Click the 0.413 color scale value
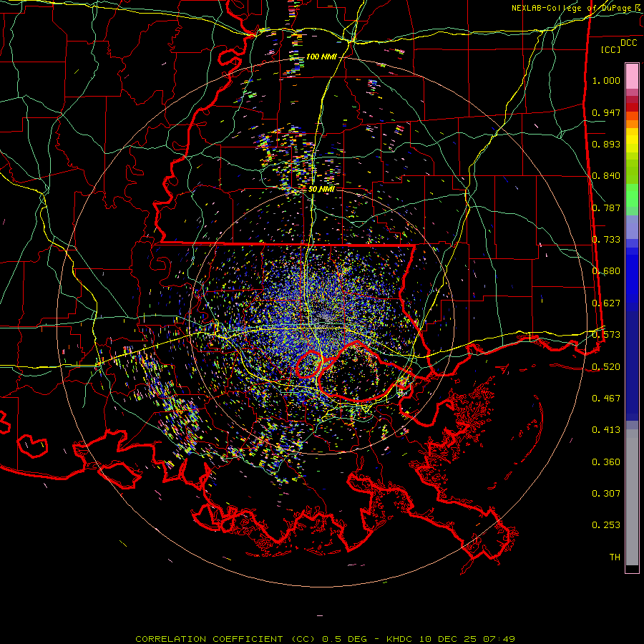The height and width of the screenshot is (644, 644). (x=606, y=430)
